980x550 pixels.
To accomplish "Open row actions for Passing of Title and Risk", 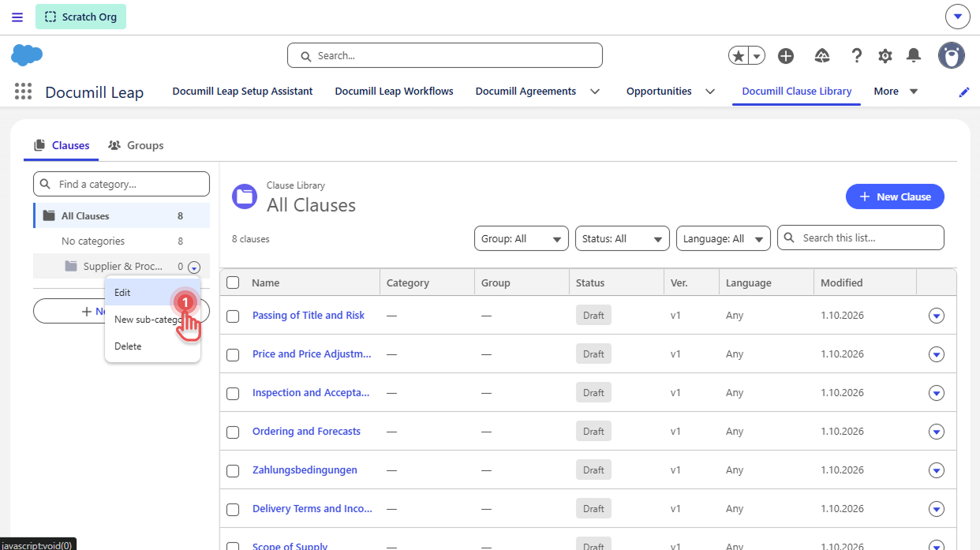I will tap(937, 316).
